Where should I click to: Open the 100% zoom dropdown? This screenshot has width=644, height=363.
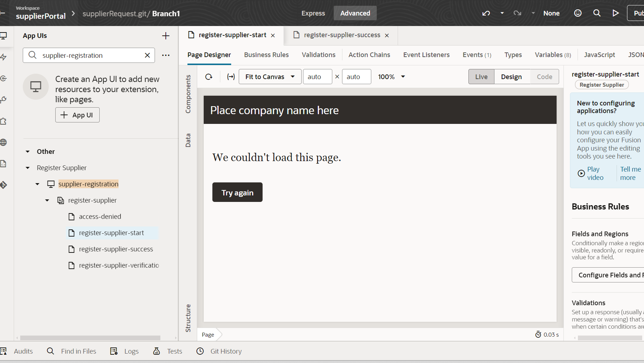point(392,77)
